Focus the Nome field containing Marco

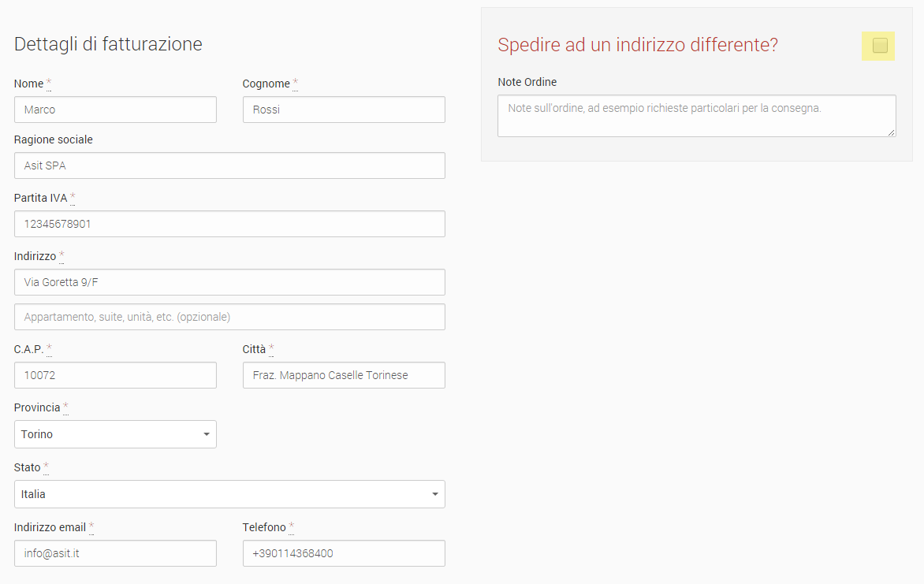(115, 110)
